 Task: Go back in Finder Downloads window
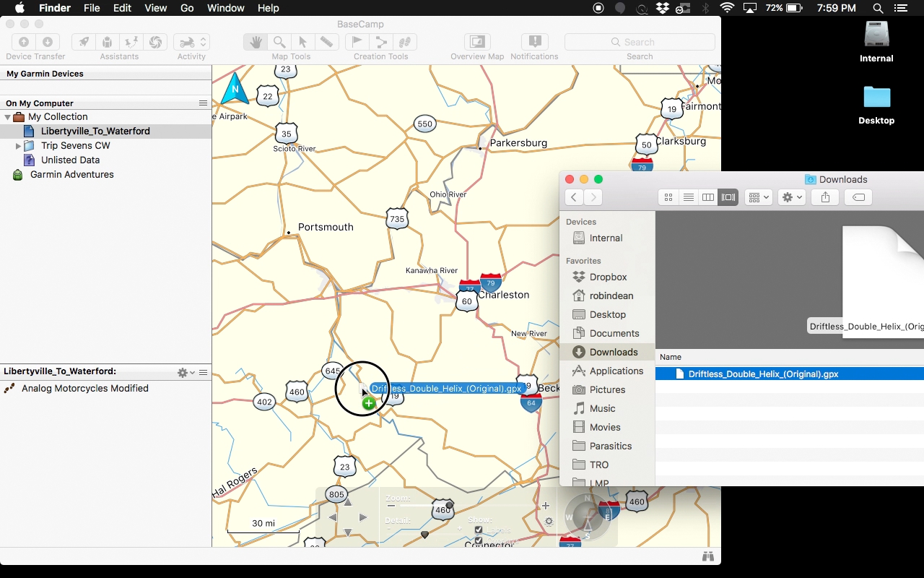coord(574,197)
